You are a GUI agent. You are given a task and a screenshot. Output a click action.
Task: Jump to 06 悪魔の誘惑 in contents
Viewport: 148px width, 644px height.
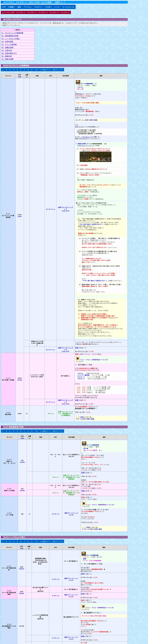point(8,48)
